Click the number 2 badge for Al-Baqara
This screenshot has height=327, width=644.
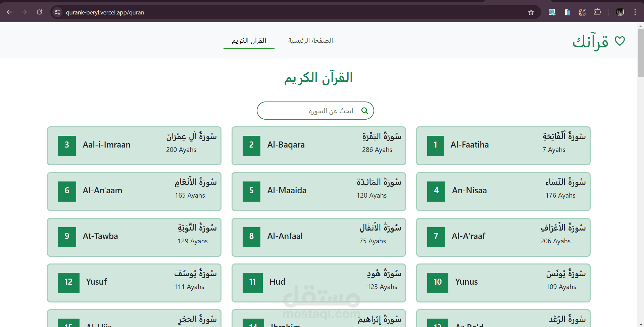coord(251,146)
